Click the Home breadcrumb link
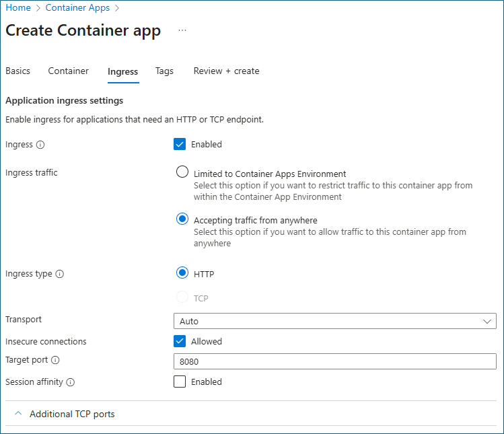The height and width of the screenshot is (434, 504). (x=18, y=8)
